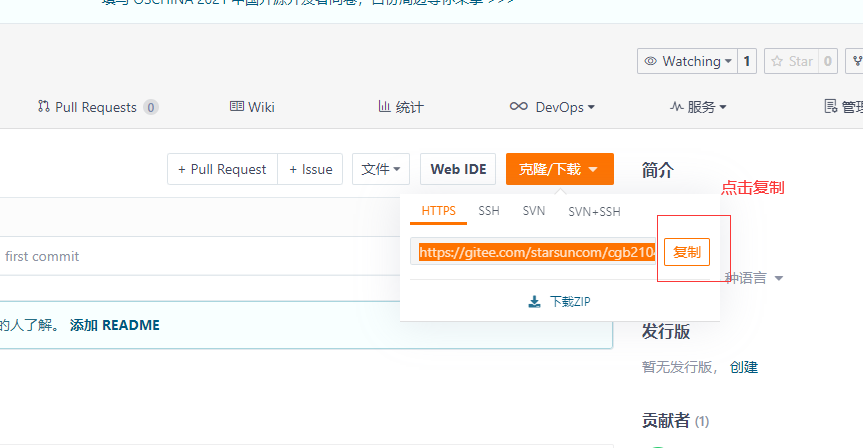Screen dimensions: 863x448
Task: Select the SVN clone tab
Action: 534,211
